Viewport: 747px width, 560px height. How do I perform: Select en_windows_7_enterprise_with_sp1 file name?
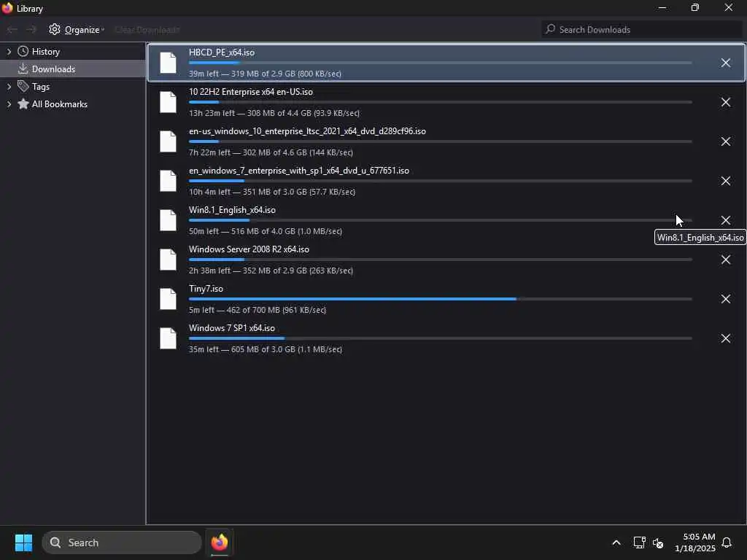pos(298,171)
